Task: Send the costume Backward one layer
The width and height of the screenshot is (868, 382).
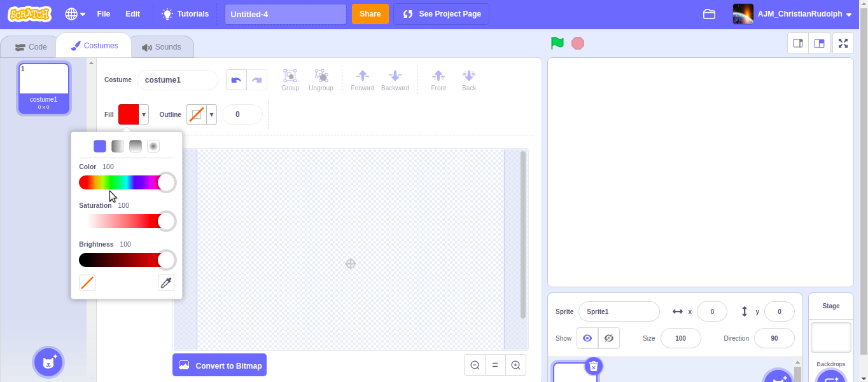Action: [395, 79]
